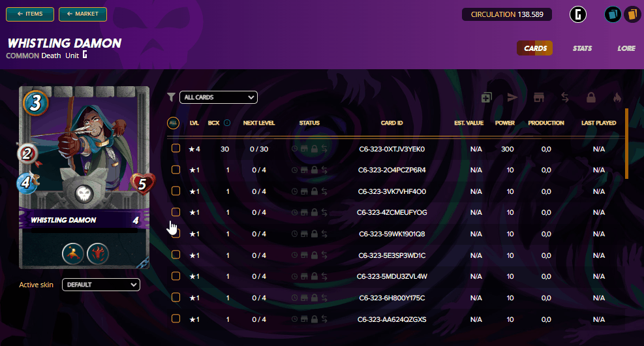Select checkbox for C6-323-5E3SP3WD1C
This screenshot has height=346, width=644.
pos(176,255)
